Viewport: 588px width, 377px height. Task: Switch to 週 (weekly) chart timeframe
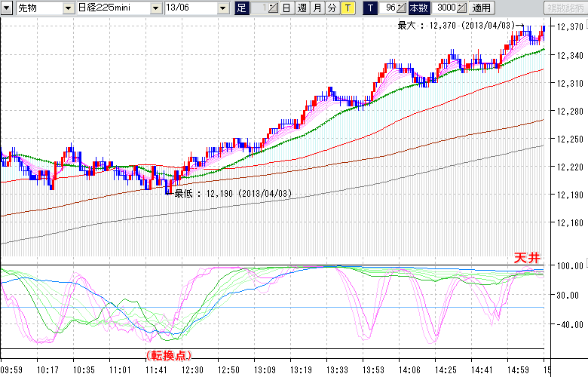point(302,8)
